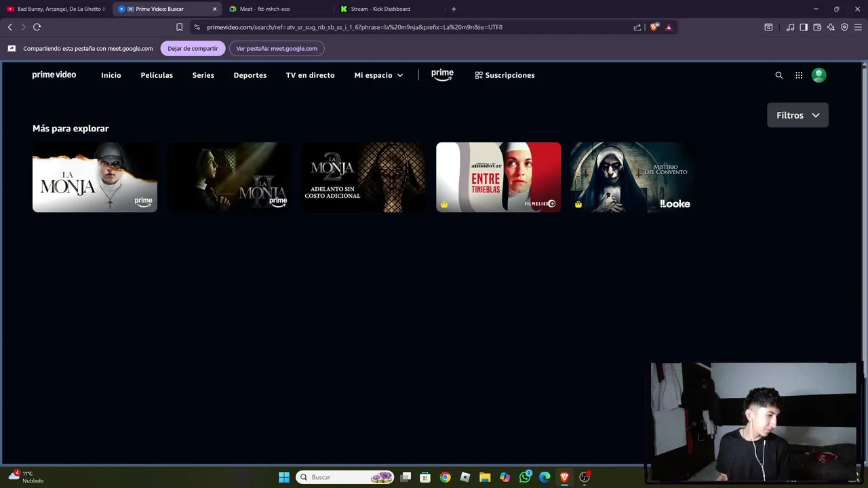868x488 pixels.
Task: Open El Misterio del Convento thumbnail
Action: (x=633, y=178)
